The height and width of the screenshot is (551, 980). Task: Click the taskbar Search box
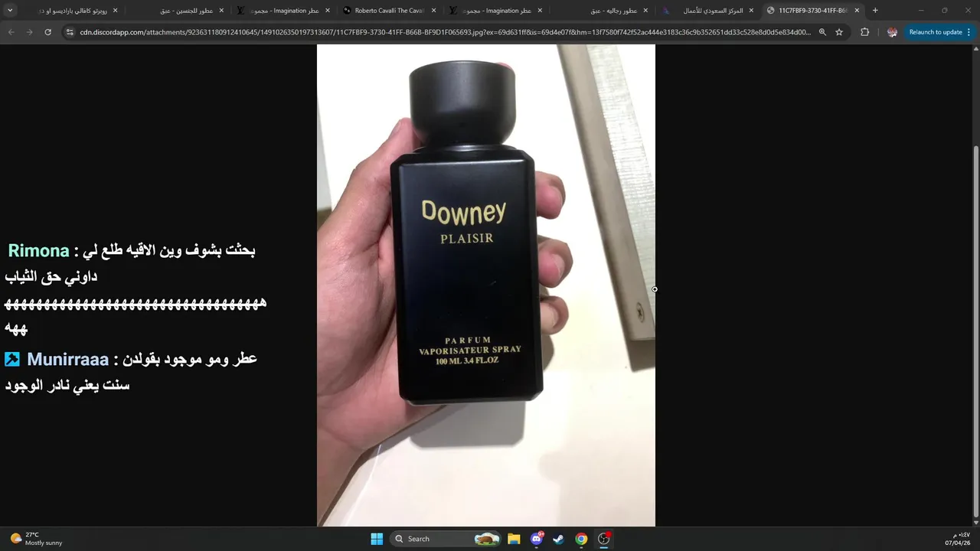pyautogui.click(x=446, y=539)
